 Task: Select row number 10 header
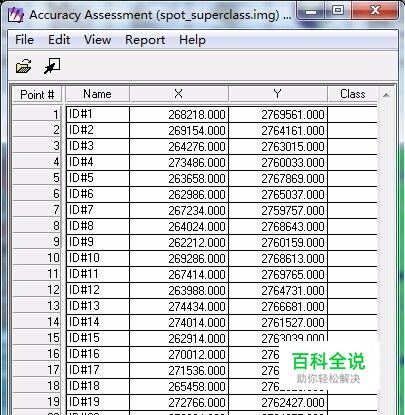coord(37,258)
